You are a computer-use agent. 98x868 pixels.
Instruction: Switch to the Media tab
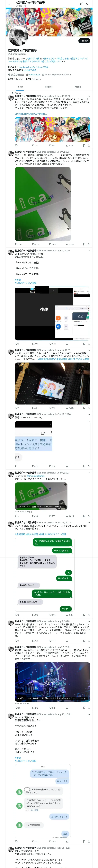tap(78, 87)
